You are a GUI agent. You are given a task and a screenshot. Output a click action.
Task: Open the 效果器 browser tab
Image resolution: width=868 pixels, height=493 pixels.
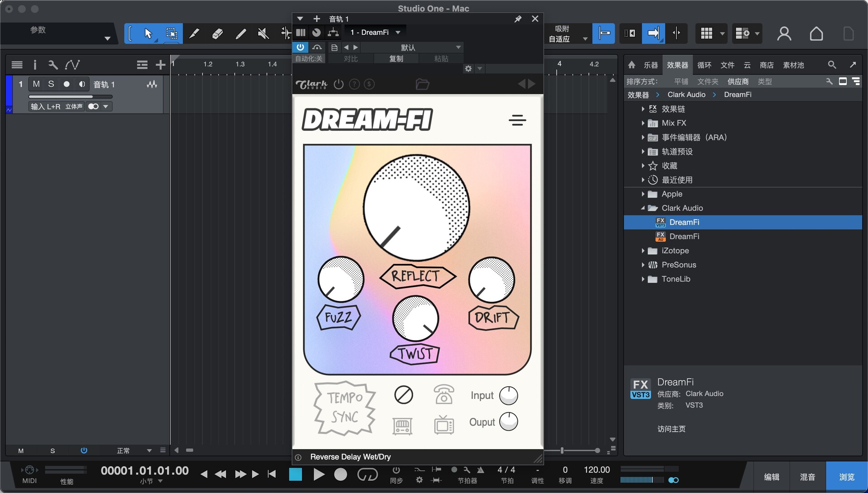(677, 65)
